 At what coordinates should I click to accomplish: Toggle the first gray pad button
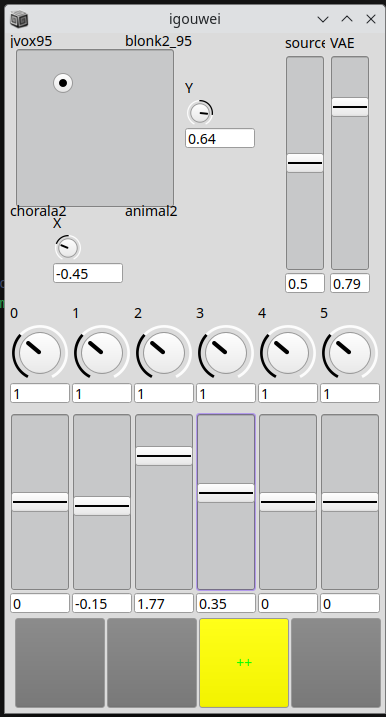[x=60, y=663]
